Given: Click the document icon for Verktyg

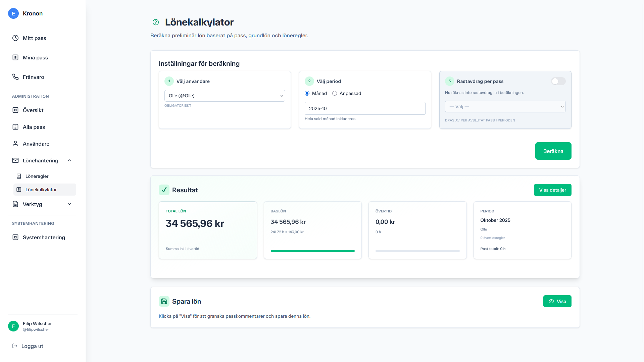Looking at the screenshot, I should pos(15,204).
